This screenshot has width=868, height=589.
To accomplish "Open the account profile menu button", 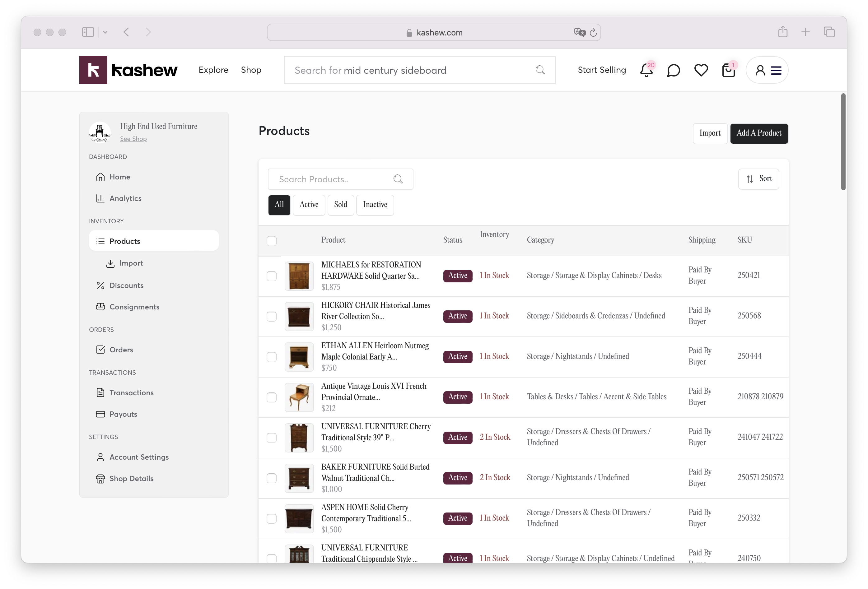I will [767, 70].
